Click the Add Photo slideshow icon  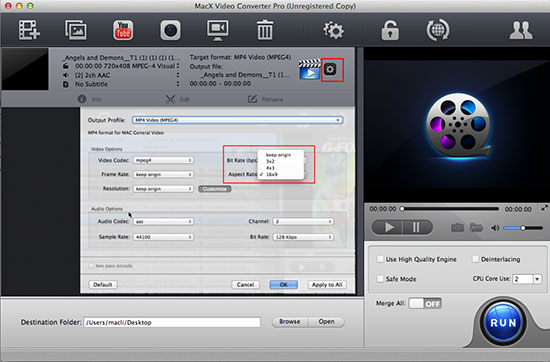76,30
